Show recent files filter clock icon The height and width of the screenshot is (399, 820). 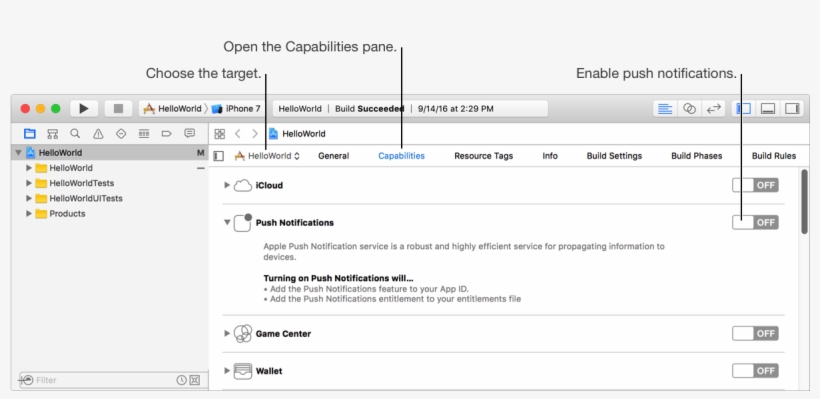click(181, 380)
